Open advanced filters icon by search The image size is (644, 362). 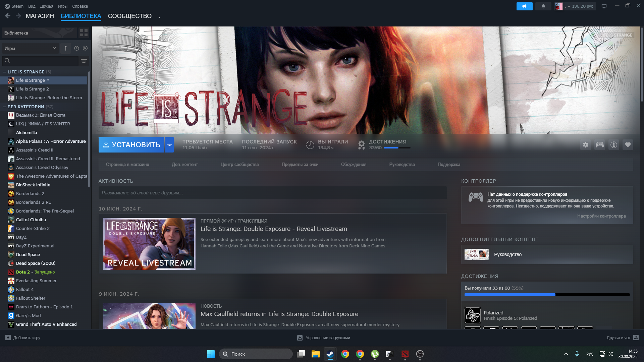(x=84, y=61)
